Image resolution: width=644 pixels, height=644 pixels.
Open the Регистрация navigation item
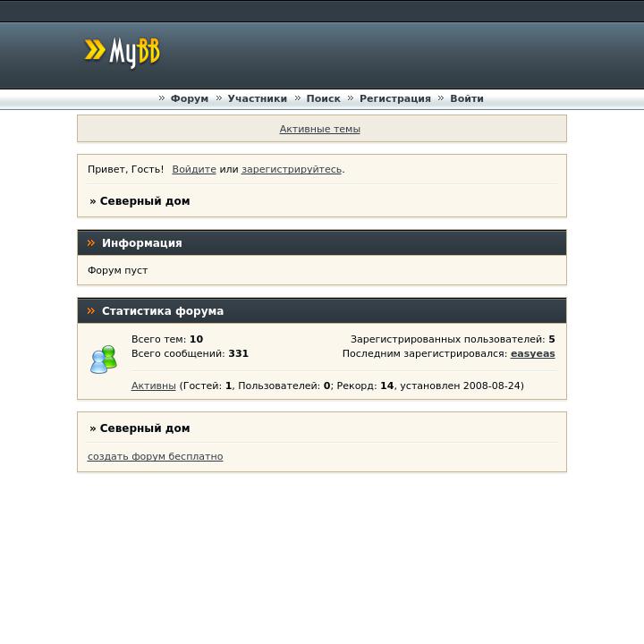(x=395, y=98)
